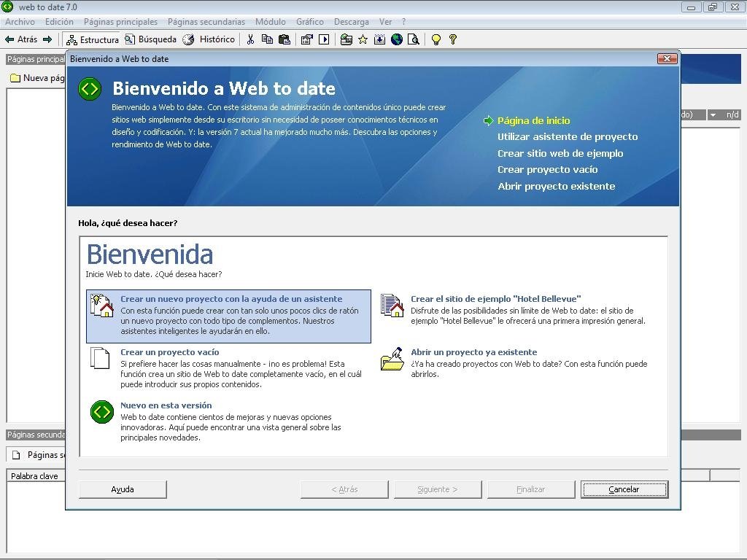
Task: Click the download arrow picture icon
Action: [x=379, y=39]
